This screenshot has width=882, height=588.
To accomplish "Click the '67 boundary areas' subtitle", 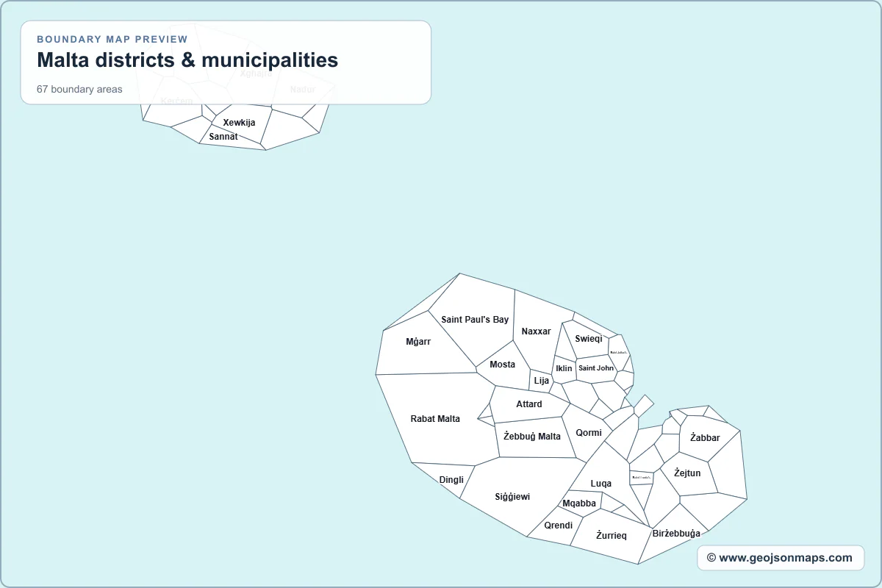I will [x=79, y=89].
